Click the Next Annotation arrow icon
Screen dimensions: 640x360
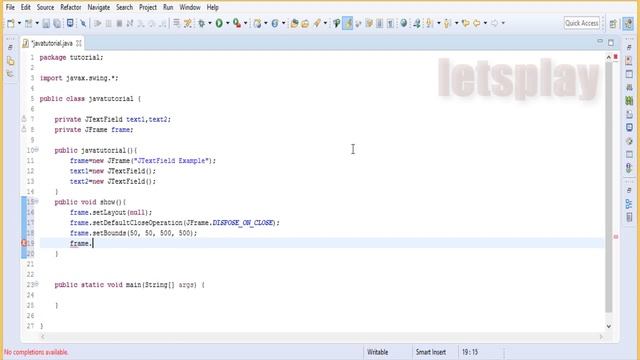429,23
